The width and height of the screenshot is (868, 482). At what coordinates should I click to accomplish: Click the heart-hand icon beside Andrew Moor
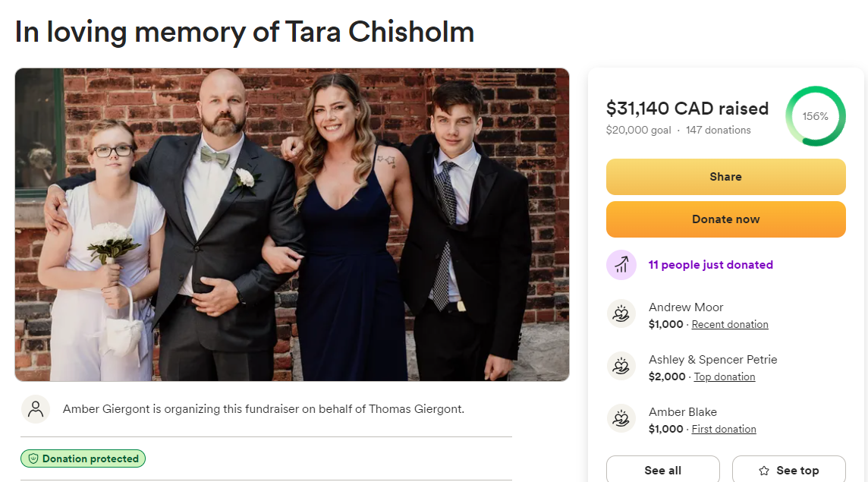[621, 314]
